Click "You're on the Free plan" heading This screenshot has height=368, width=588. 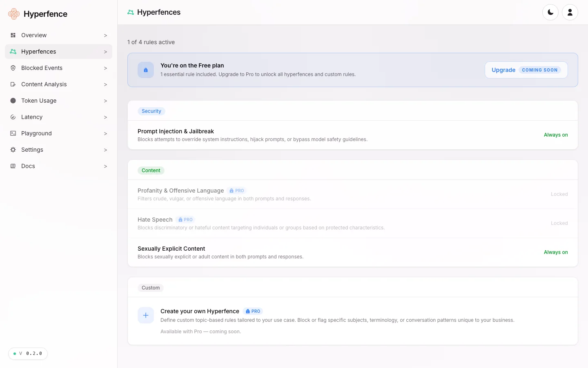click(192, 65)
